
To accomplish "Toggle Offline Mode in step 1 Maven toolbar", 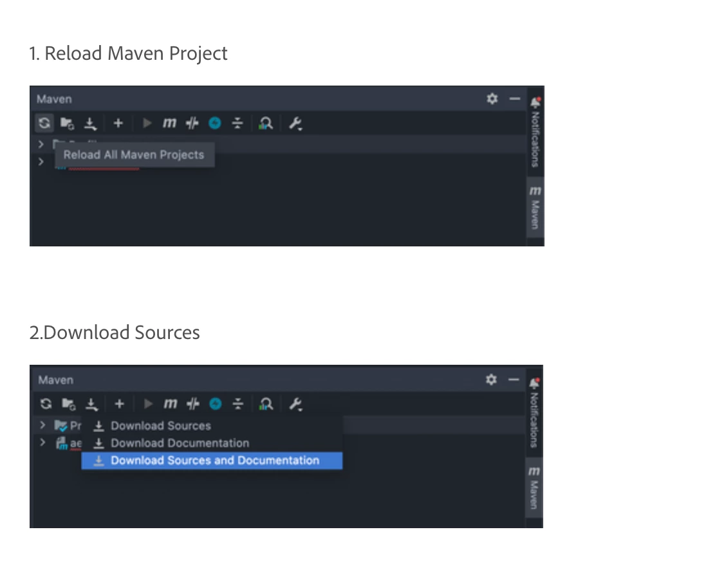I will pyautogui.click(x=192, y=123).
